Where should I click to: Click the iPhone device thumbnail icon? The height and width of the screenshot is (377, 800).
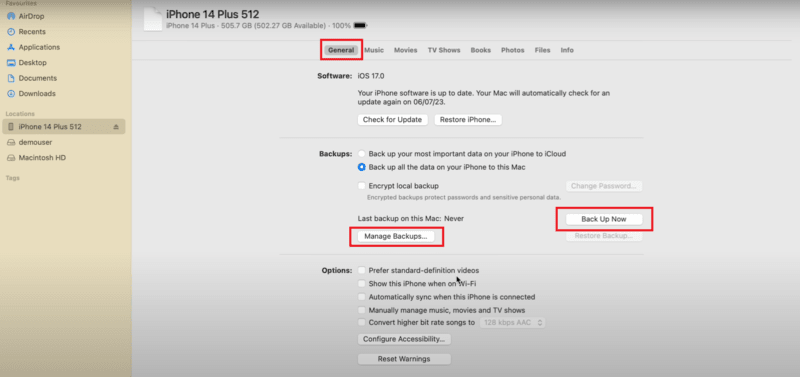(153, 19)
